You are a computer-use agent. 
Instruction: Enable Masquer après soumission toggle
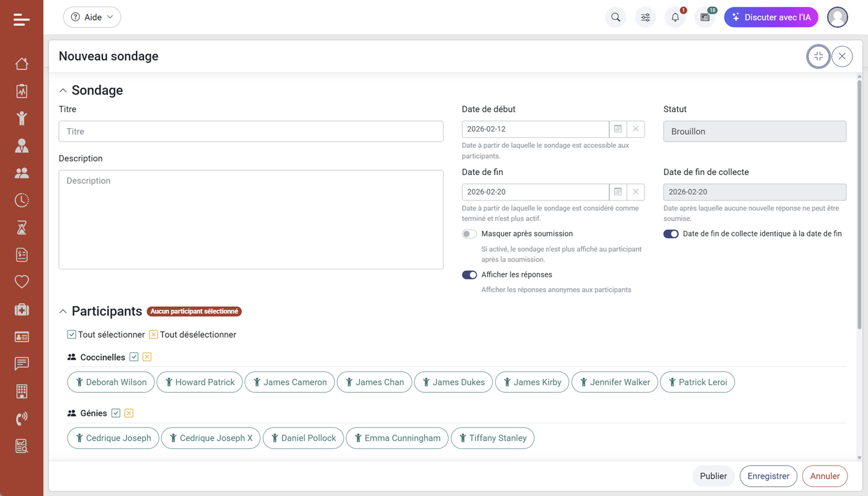point(469,234)
